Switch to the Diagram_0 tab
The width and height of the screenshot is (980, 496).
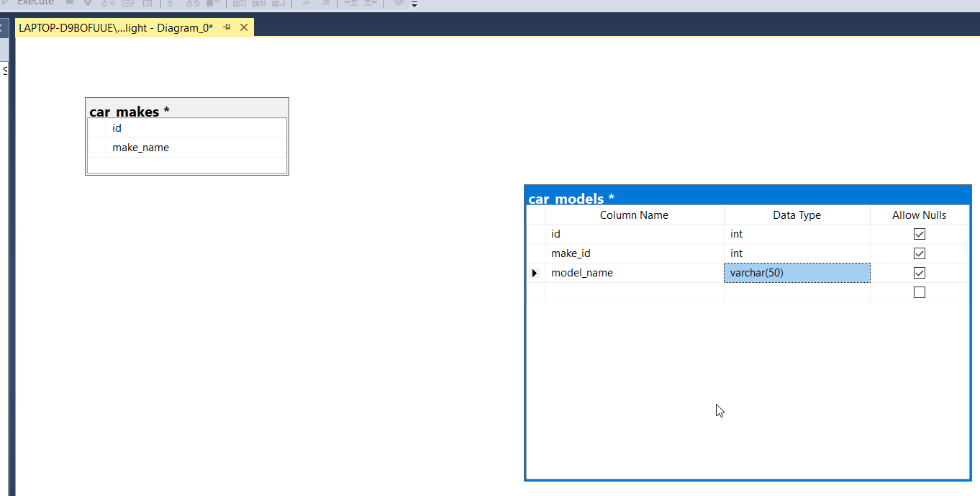pyautogui.click(x=115, y=27)
